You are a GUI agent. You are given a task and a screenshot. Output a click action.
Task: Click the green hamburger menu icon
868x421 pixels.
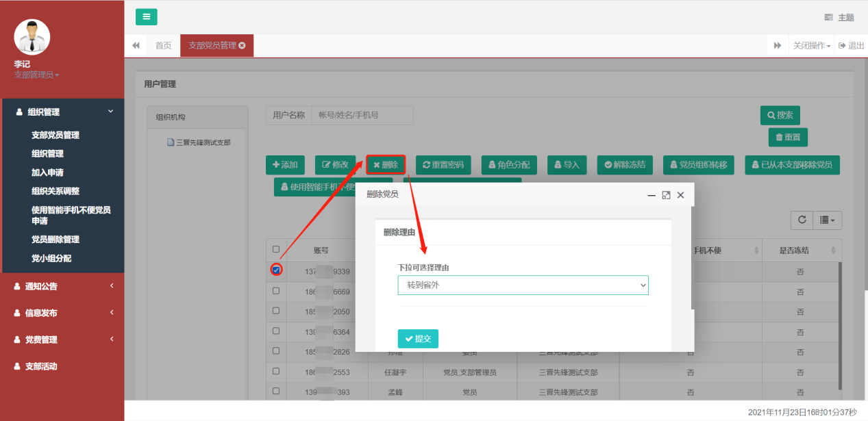(x=146, y=17)
